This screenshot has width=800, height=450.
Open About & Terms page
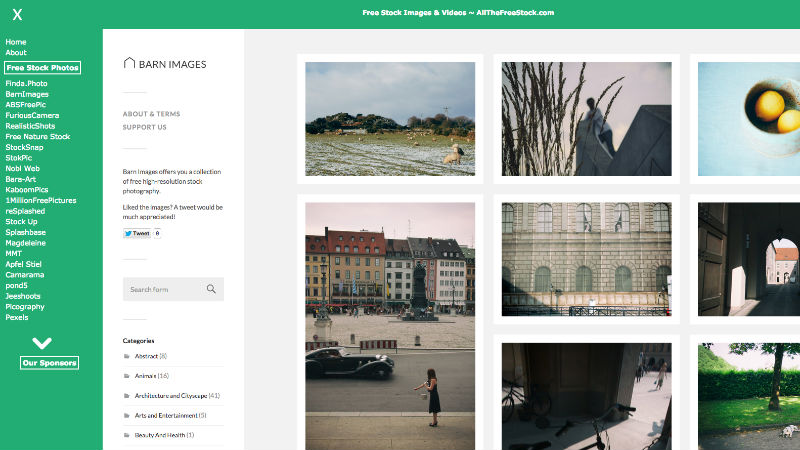coord(152,114)
